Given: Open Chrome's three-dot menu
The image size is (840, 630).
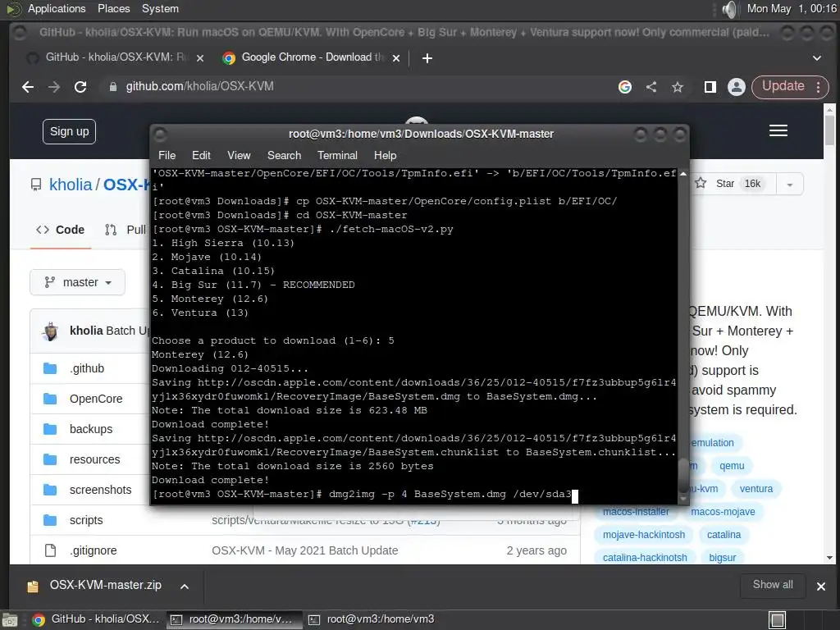Looking at the screenshot, I should 819,87.
